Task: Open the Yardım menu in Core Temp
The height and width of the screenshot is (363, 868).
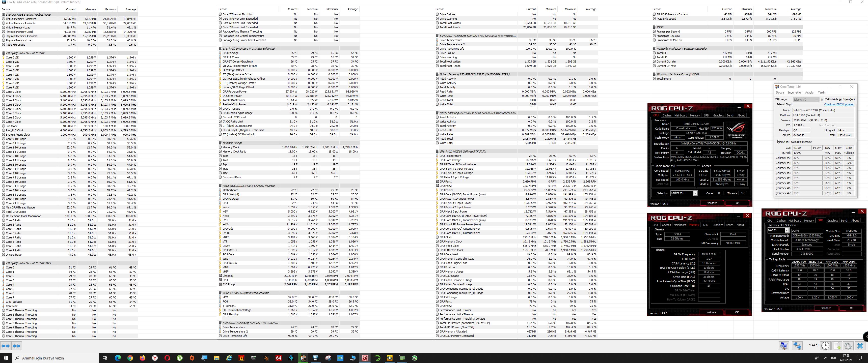Action: tap(823, 92)
